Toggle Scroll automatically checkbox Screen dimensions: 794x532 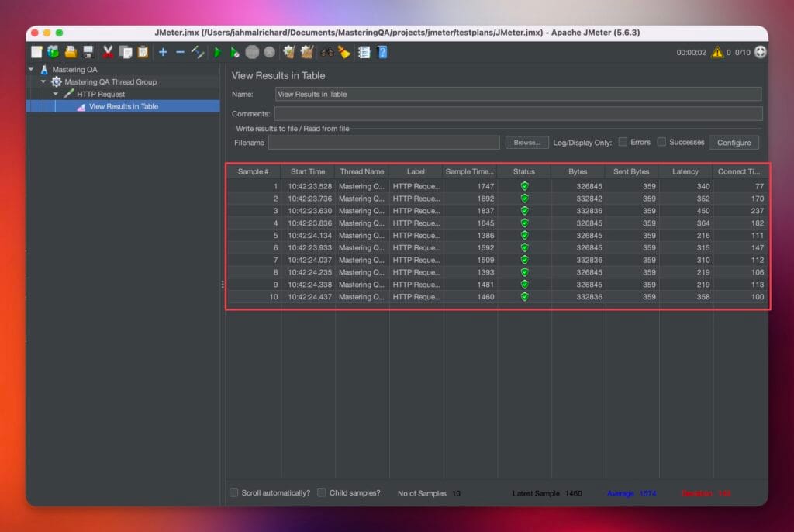[x=234, y=492]
